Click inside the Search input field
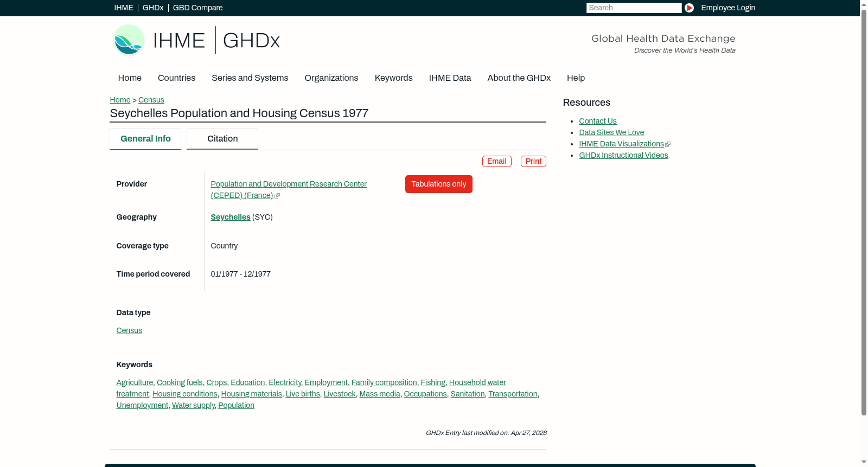This screenshot has height=467, width=868. click(x=634, y=8)
